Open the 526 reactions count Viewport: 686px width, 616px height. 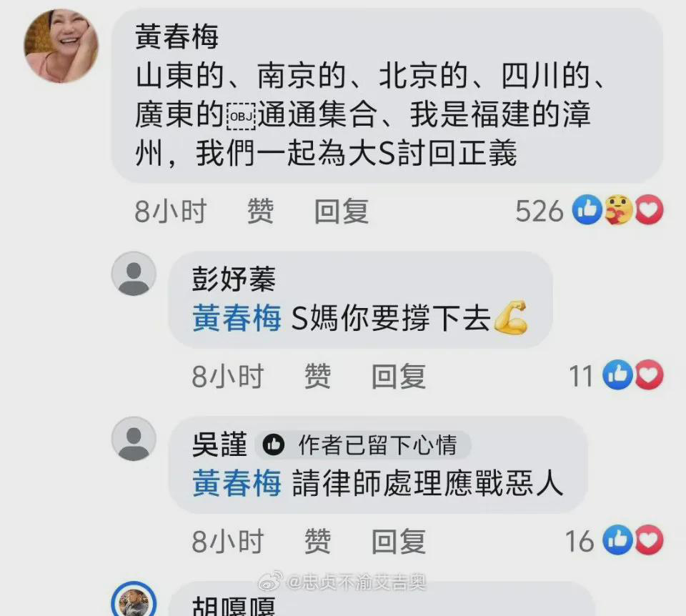tap(539, 211)
